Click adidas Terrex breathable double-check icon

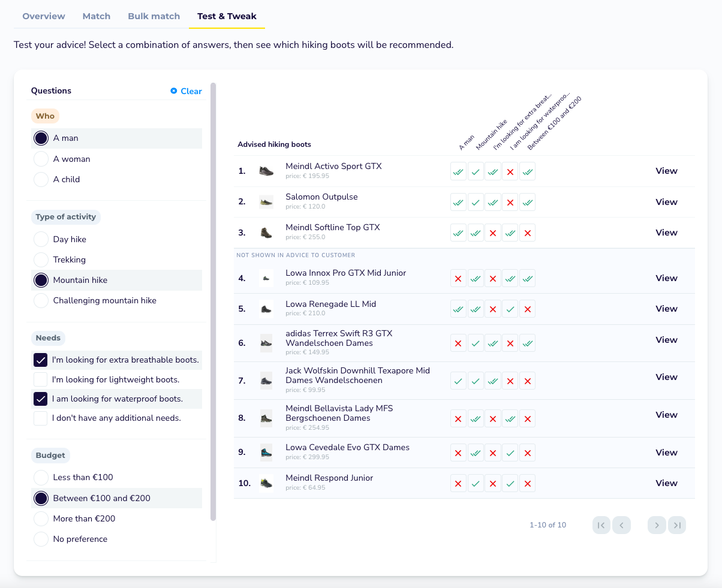coord(493,343)
